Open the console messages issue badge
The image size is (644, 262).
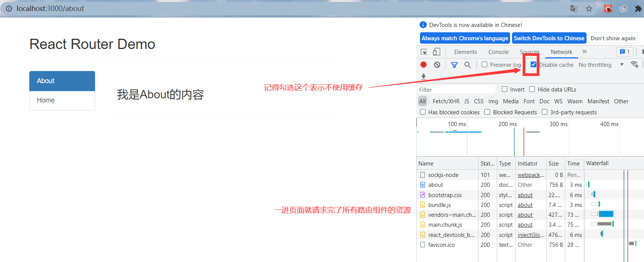(625, 52)
